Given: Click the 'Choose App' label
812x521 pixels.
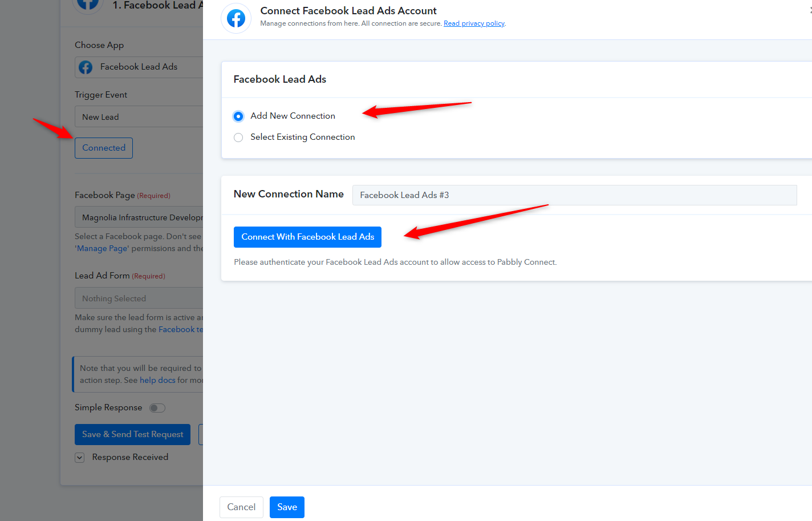Looking at the screenshot, I should [x=99, y=45].
